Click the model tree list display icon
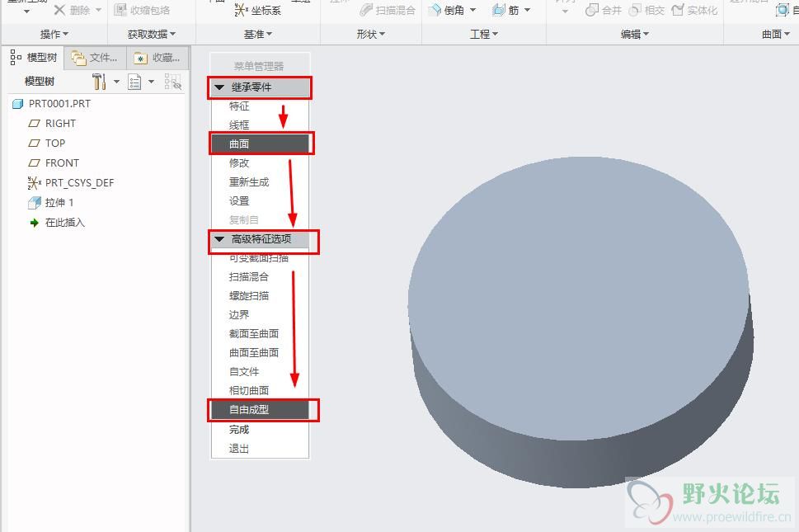 134,82
